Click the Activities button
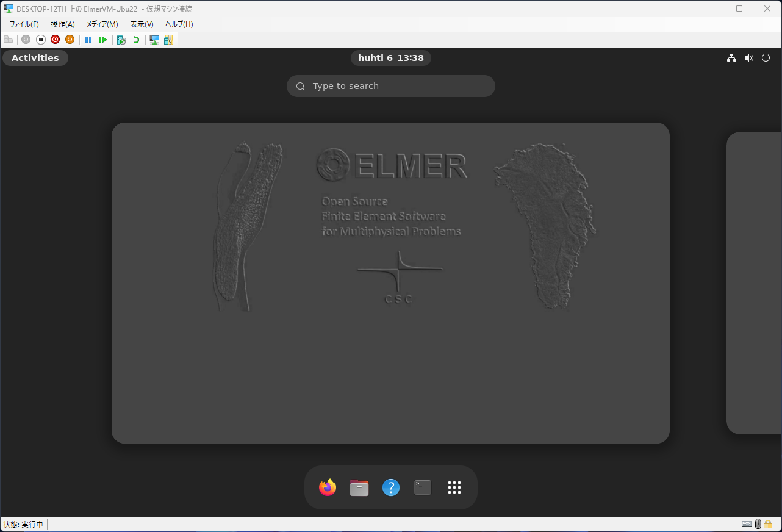The width and height of the screenshot is (782, 532). pyautogui.click(x=35, y=58)
